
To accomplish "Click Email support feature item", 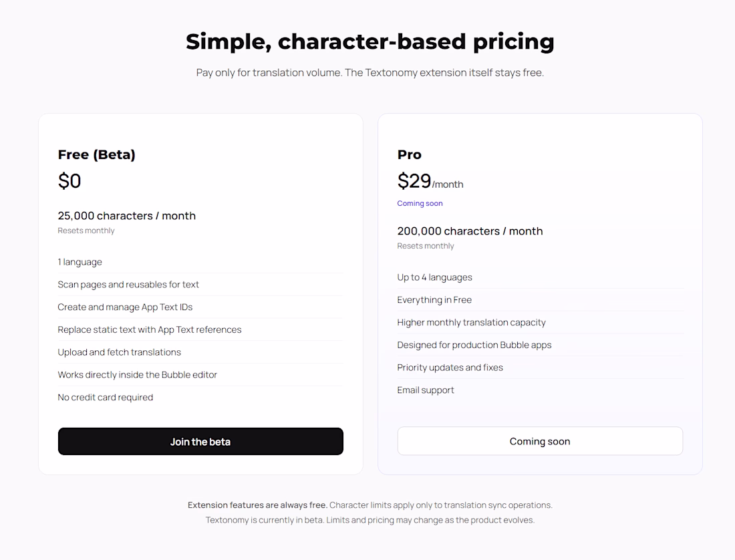I will click(x=426, y=390).
